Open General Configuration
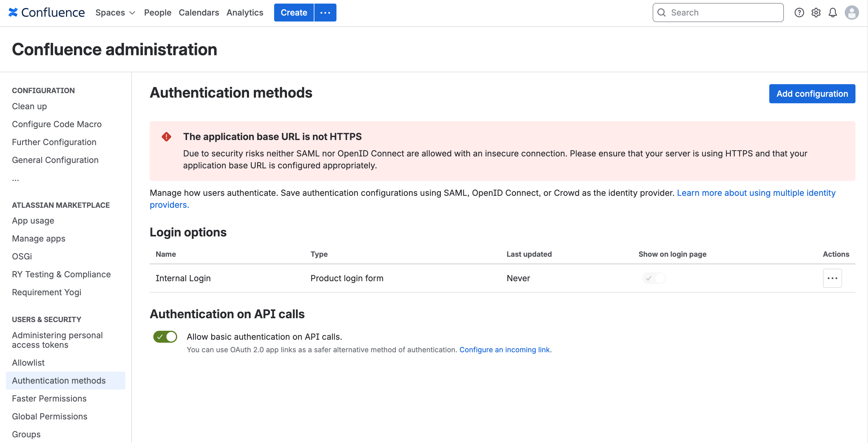The height and width of the screenshot is (443, 868). (x=55, y=160)
